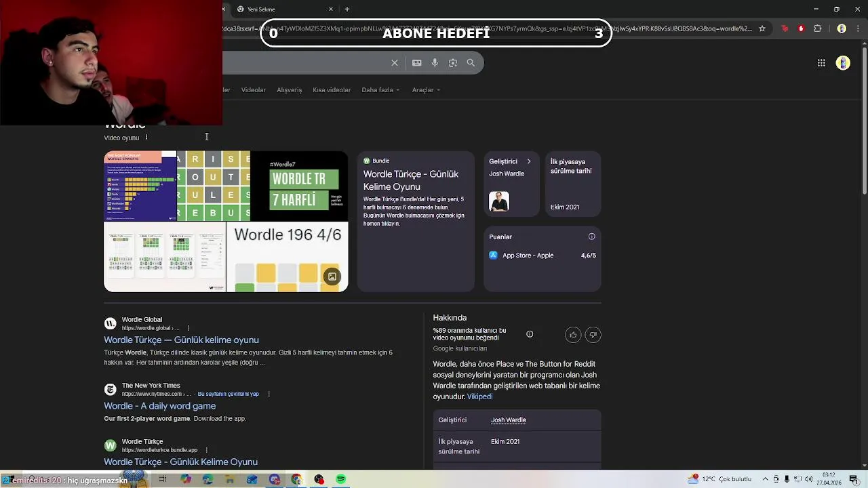Screen dimensions: 868x488
Task: Open Google Lens image search icon
Action: [x=453, y=62]
